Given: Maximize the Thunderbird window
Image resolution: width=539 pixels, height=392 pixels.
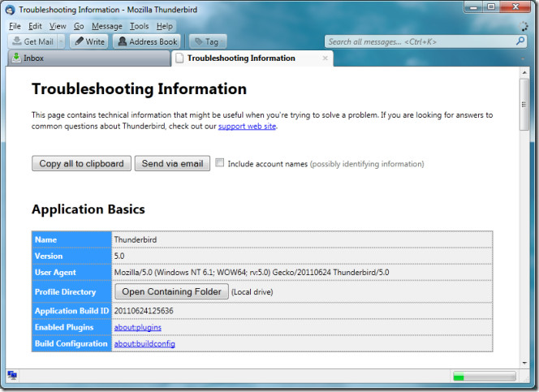Looking at the screenshot, I should click(x=492, y=6).
